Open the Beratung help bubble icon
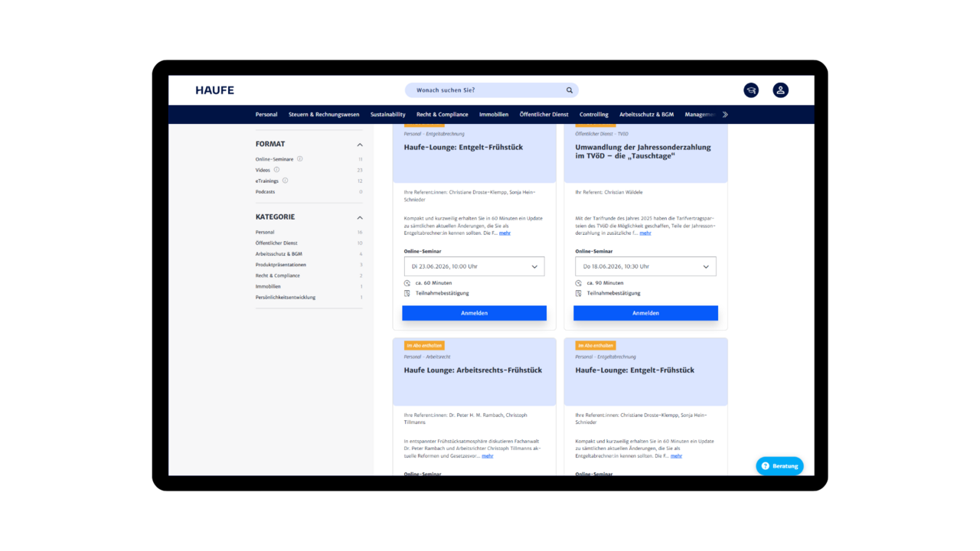 click(x=766, y=465)
